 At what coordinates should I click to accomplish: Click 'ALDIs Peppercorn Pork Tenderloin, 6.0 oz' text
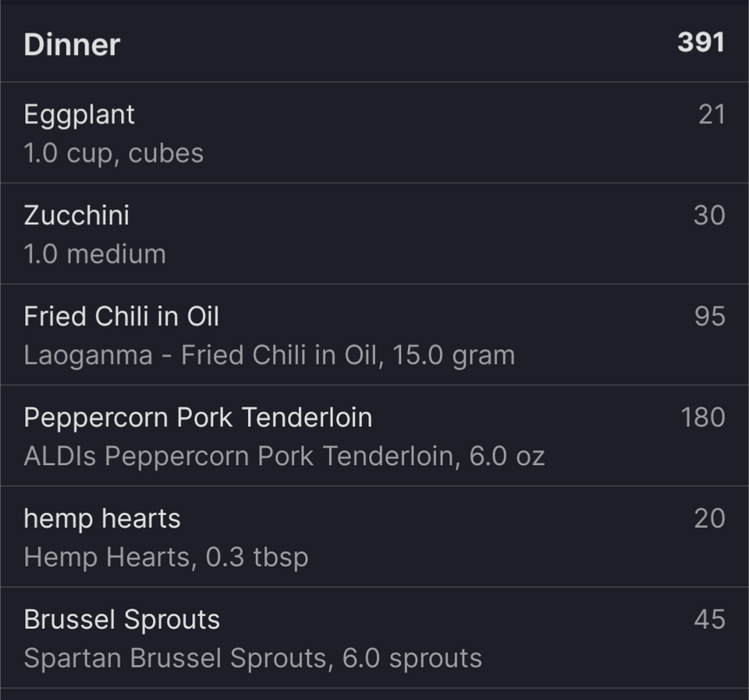[x=284, y=457]
